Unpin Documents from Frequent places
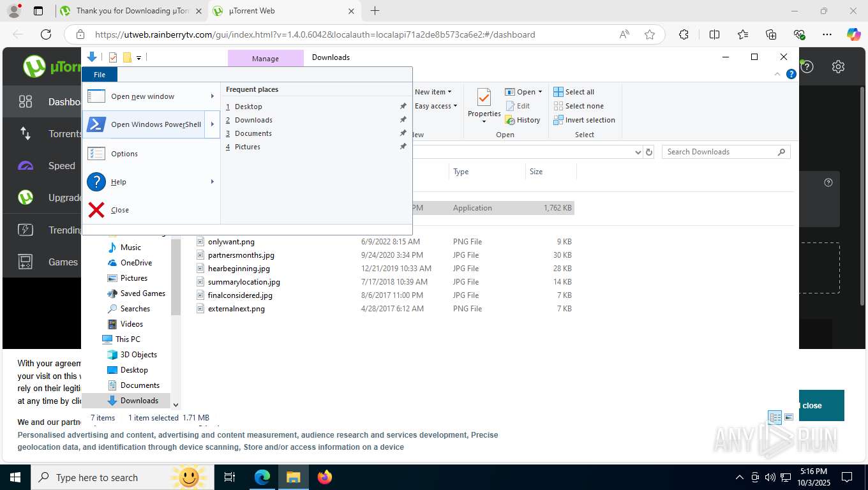Image resolution: width=868 pixels, height=490 pixels. pos(403,133)
